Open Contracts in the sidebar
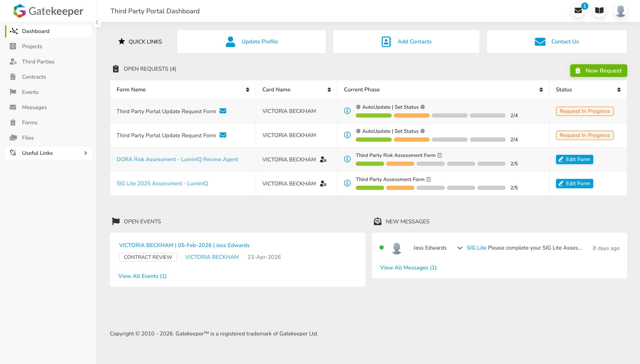 coord(34,77)
